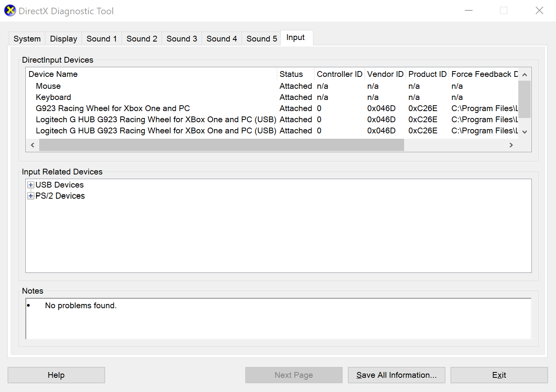Click the left arrow of horizontal scrollbar
This screenshot has height=392, width=556.
(33, 145)
